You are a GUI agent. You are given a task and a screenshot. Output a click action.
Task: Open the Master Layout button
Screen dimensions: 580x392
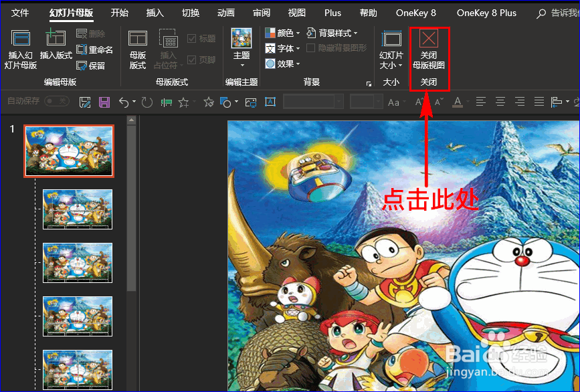(138, 50)
